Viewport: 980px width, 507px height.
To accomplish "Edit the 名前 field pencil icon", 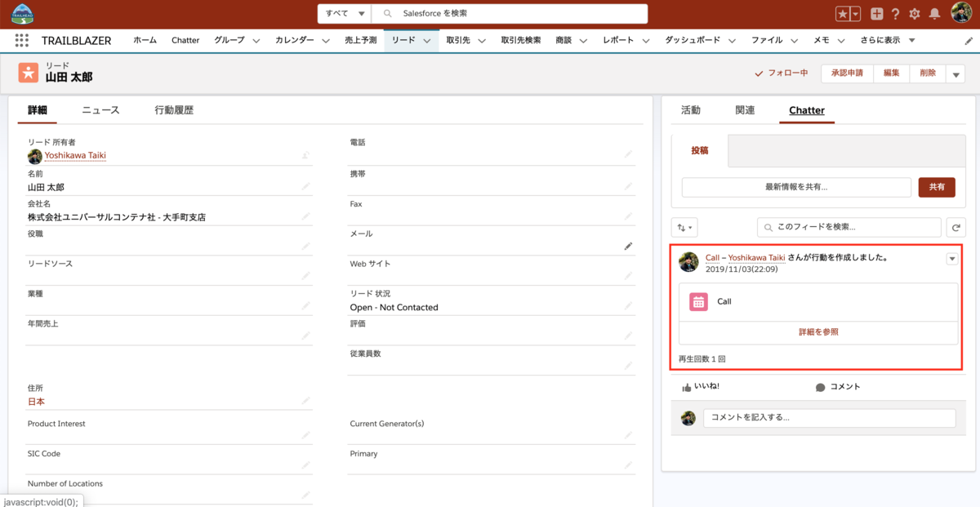I will [305, 186].
